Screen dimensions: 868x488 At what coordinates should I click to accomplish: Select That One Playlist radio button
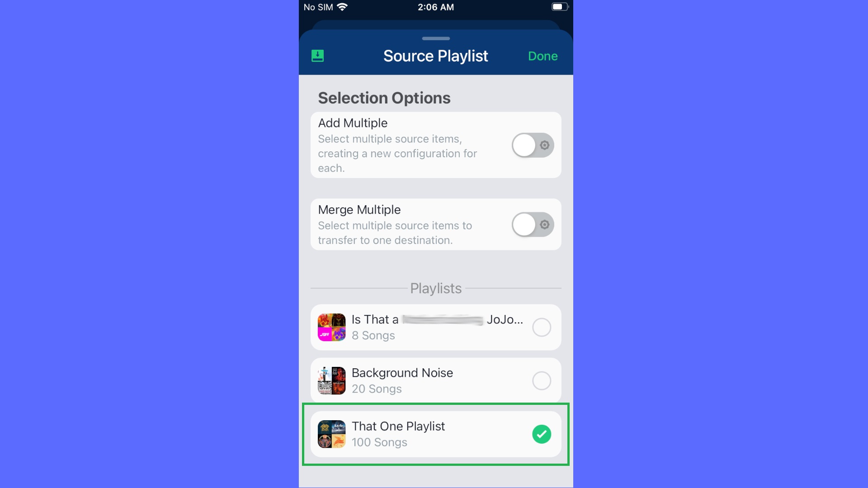(541, 433)
